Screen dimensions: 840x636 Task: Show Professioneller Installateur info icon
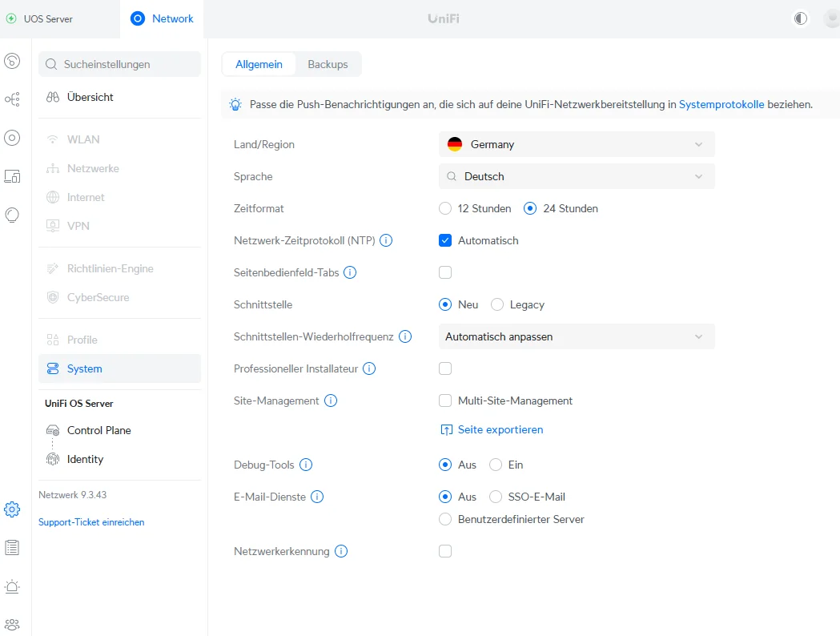[369, 368]
